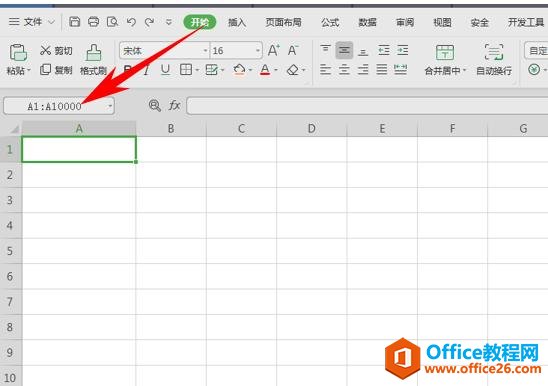Click cell B2
The height and width of the screenshot is (386, 548).
click(171, 175)
